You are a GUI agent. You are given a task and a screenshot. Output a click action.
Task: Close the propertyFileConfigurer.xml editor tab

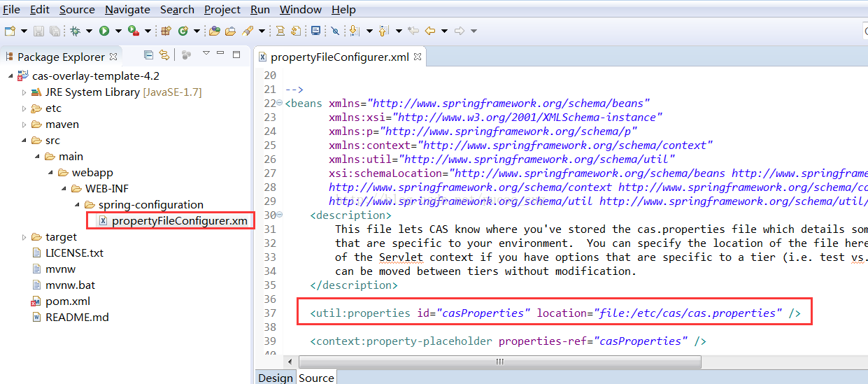coord(418,57)
